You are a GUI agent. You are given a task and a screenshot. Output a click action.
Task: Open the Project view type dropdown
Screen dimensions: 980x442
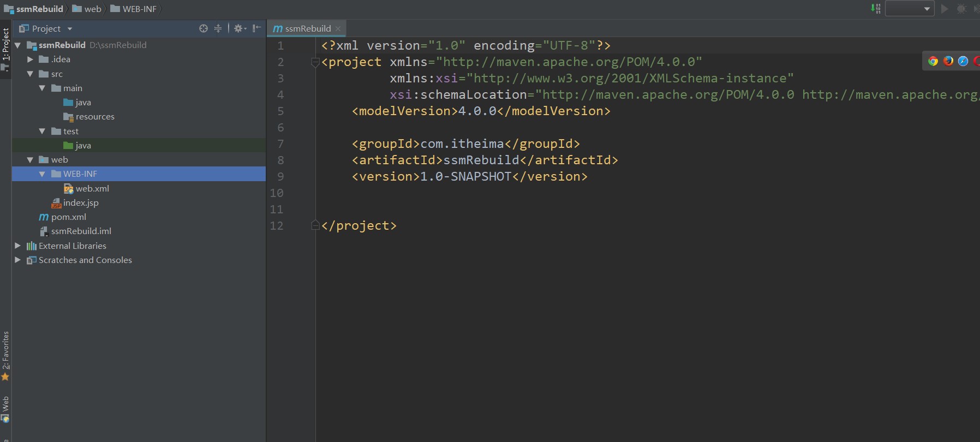click(70, 29)
